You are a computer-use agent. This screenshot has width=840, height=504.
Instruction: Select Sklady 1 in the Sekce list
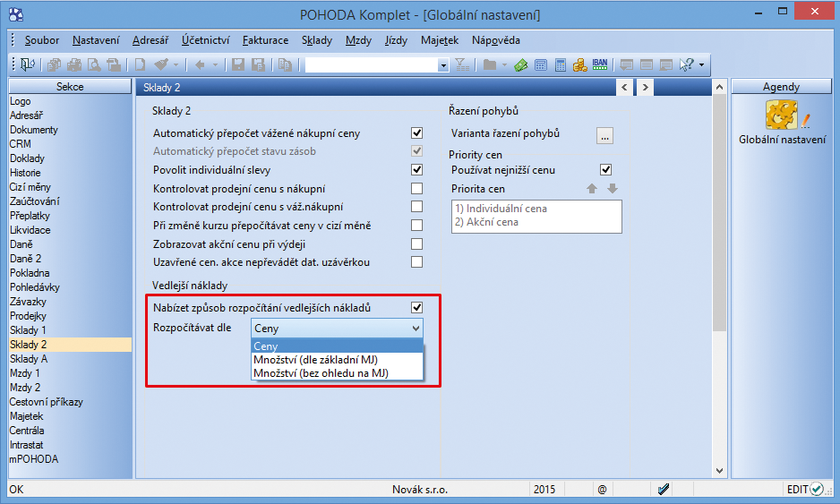(70, 330)
